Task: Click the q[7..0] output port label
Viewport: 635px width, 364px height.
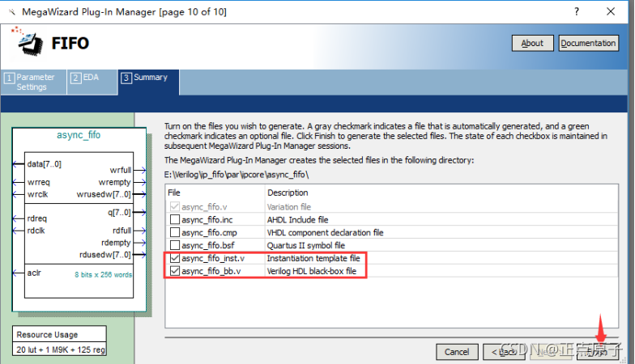Action: [119, 212]
